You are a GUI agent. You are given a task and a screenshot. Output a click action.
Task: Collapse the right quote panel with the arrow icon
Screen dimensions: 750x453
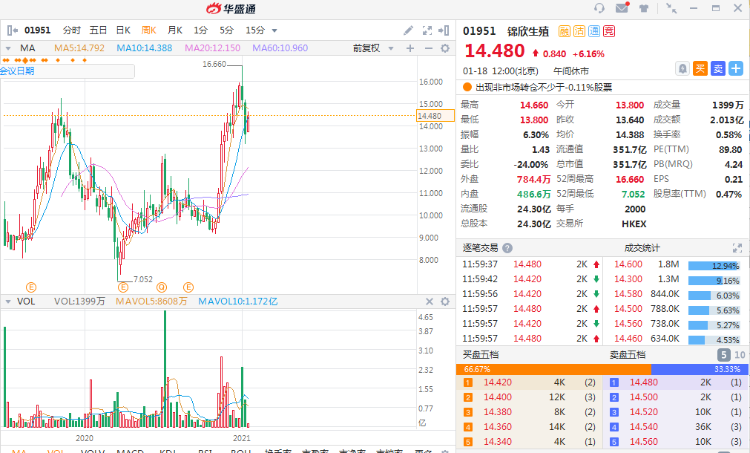(444, 31)
